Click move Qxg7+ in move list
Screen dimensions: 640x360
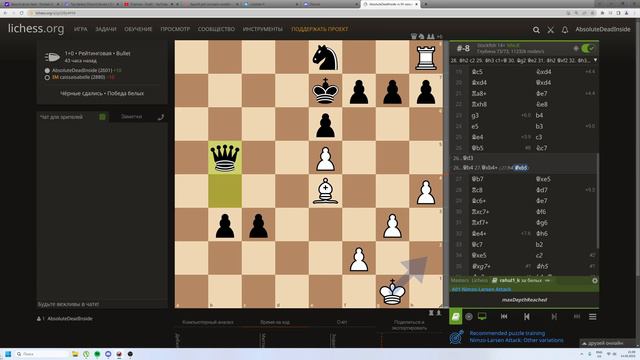[482, 266]
